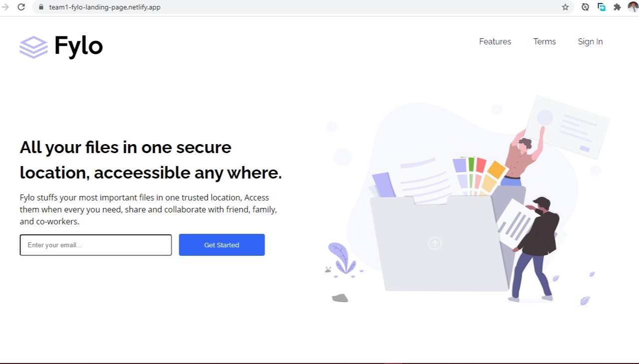
Task: Click the forward navigation arrow
Action: (5, 7)
